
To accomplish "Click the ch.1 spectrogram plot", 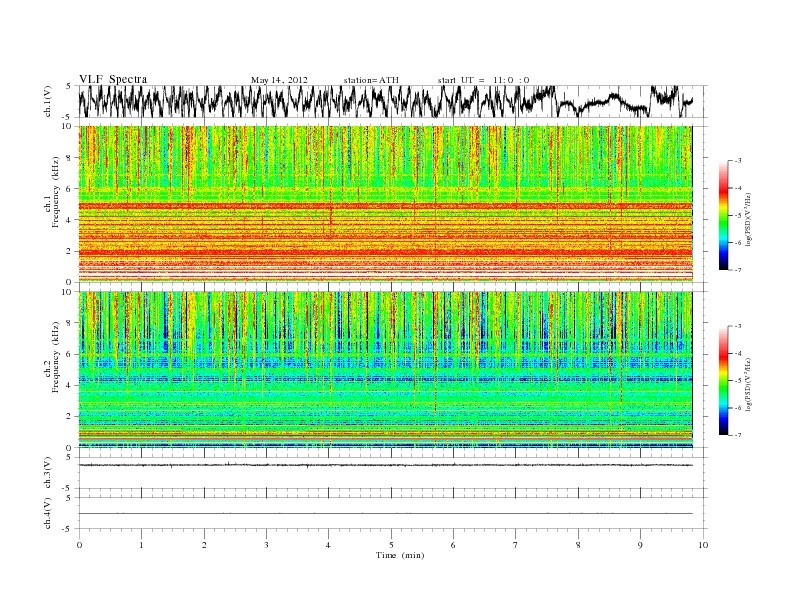I will click(x=385, y=204).
